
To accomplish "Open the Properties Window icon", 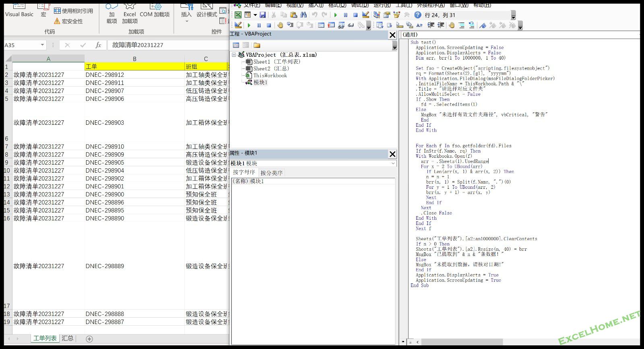I will (x=387, y=15).
